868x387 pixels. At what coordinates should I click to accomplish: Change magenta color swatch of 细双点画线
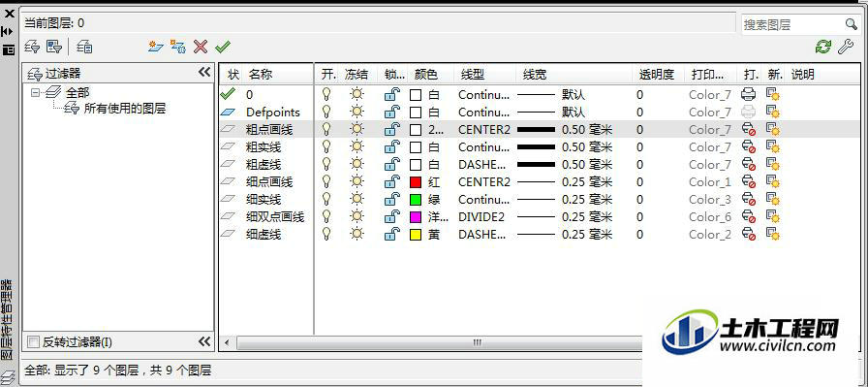(x=416, y=217)
